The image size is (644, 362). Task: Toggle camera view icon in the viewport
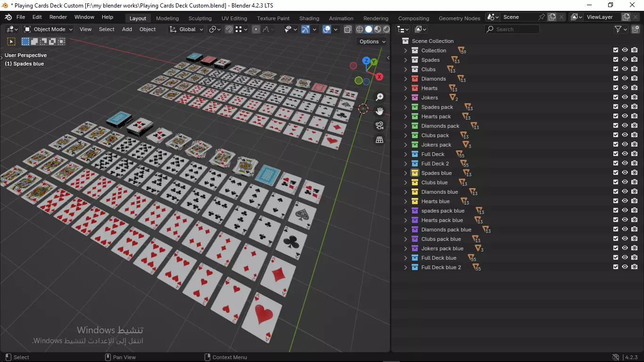coord(380,125)
